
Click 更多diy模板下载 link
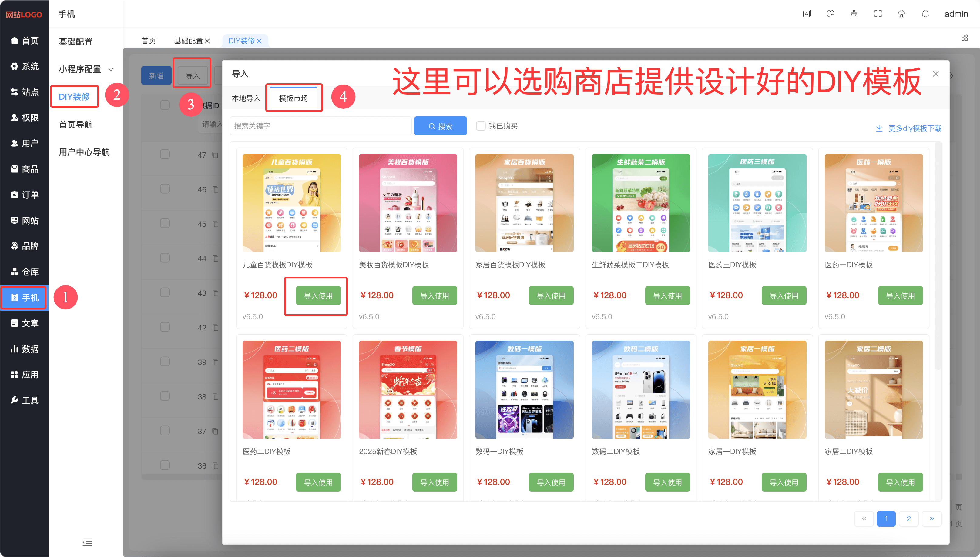click(x=909, y=128)
